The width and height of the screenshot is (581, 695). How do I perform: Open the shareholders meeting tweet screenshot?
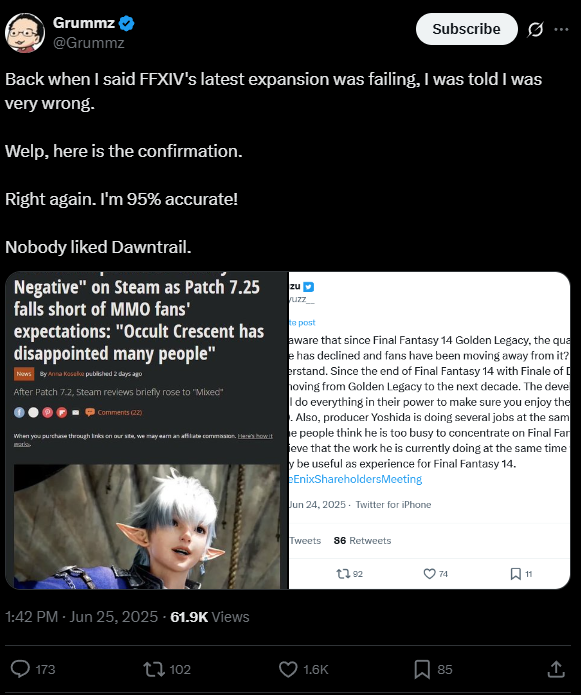tap(429, 430)
